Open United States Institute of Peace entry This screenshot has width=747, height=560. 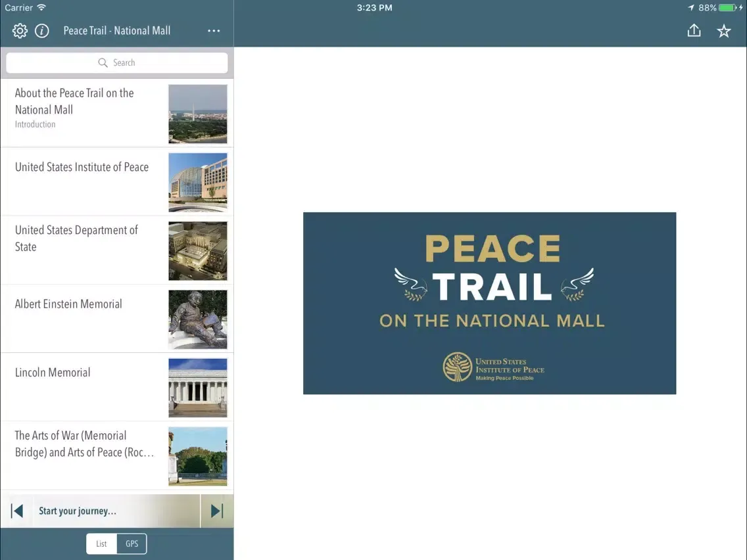(x=117, y=182)
